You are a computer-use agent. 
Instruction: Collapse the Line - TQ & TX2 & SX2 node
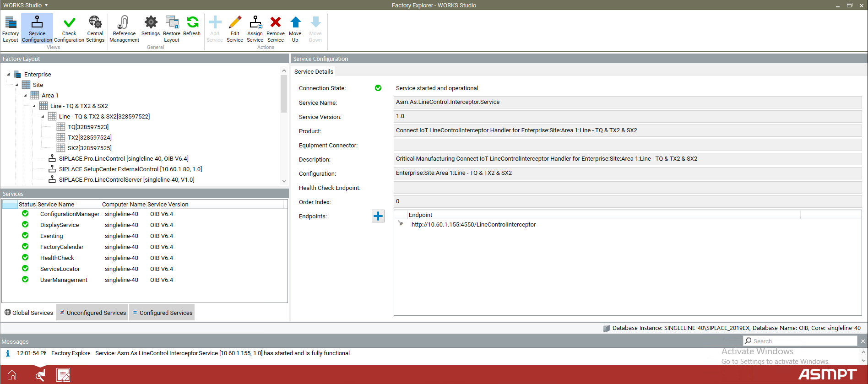point(34,106)
